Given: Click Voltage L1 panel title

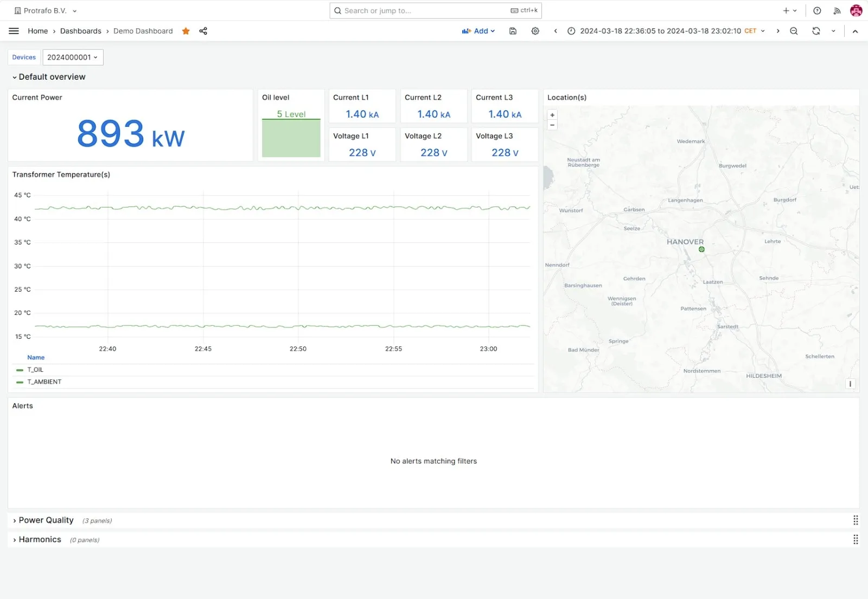Looking at the screenshot, I should [351, 136].
